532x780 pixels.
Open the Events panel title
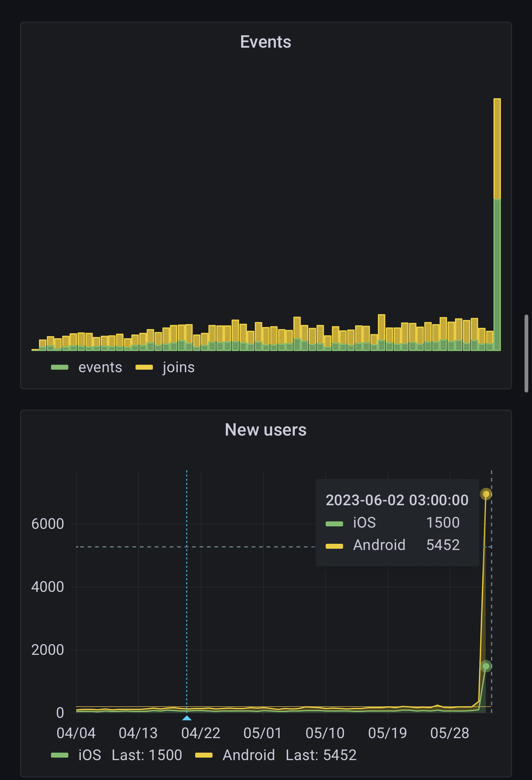tap(266, 42)
